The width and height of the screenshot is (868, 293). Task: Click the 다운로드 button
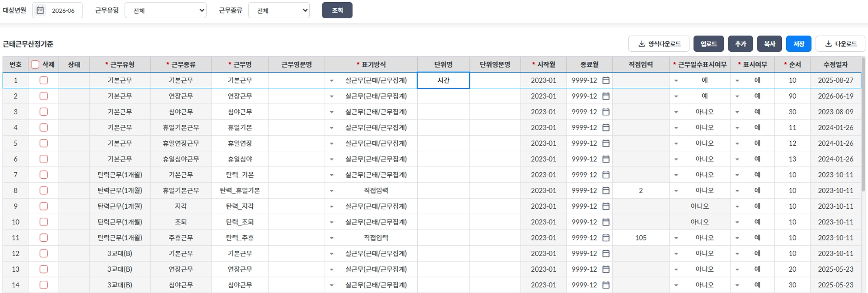pyautogui.click(x=840, y=44)
